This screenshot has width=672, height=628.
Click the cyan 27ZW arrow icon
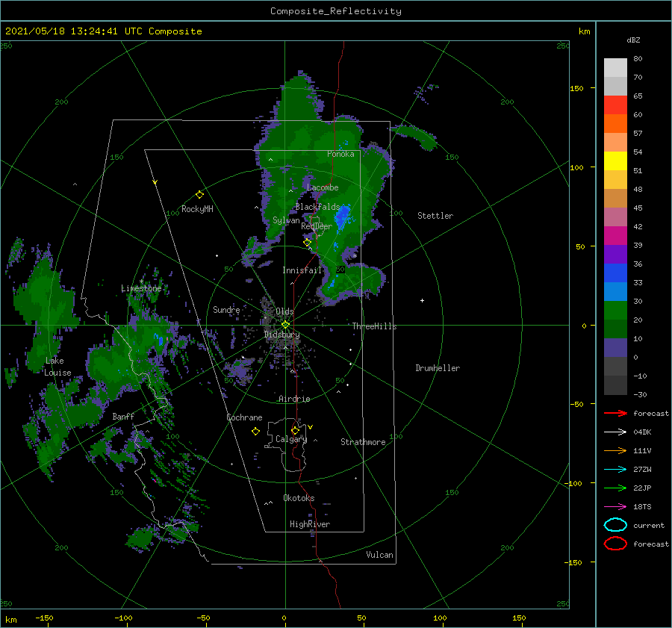coord(615,470)
